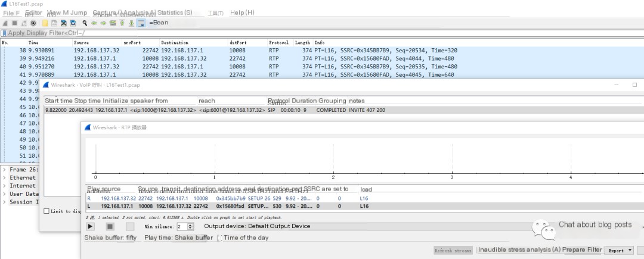
Task: Open a capture file folder icon
Action: point(45,23)
